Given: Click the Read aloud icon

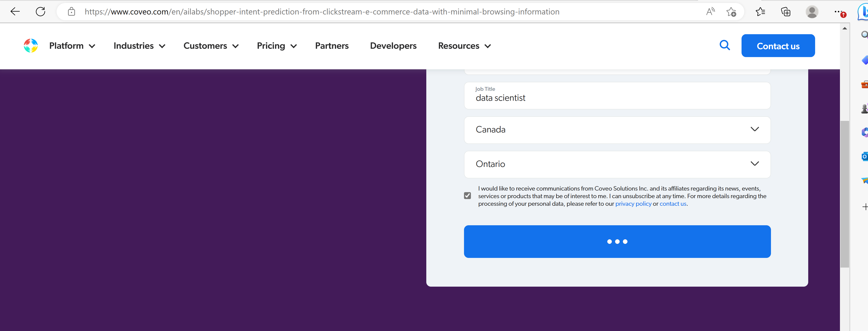Looking at the screenshot, I should [x=710, y=12].
